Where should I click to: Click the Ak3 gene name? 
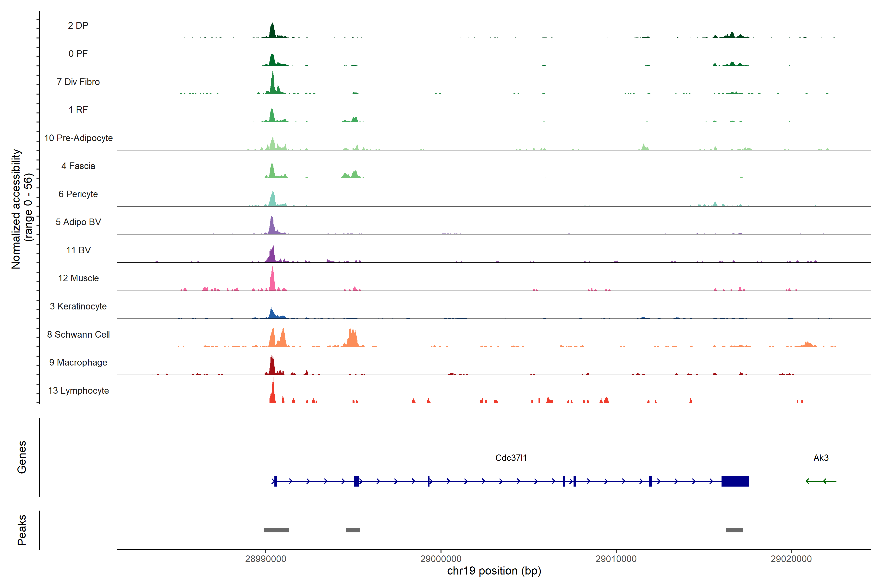(x=821, y=458)
